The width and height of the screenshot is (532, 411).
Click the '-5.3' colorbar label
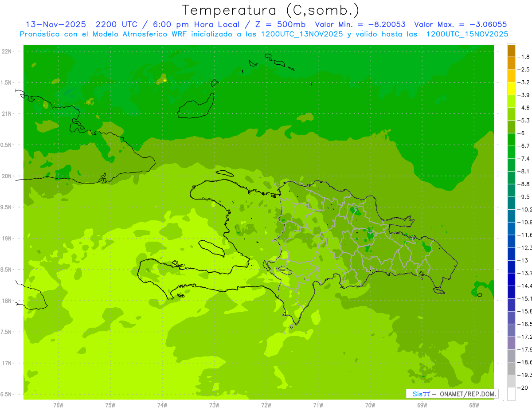tap(524, 120)
